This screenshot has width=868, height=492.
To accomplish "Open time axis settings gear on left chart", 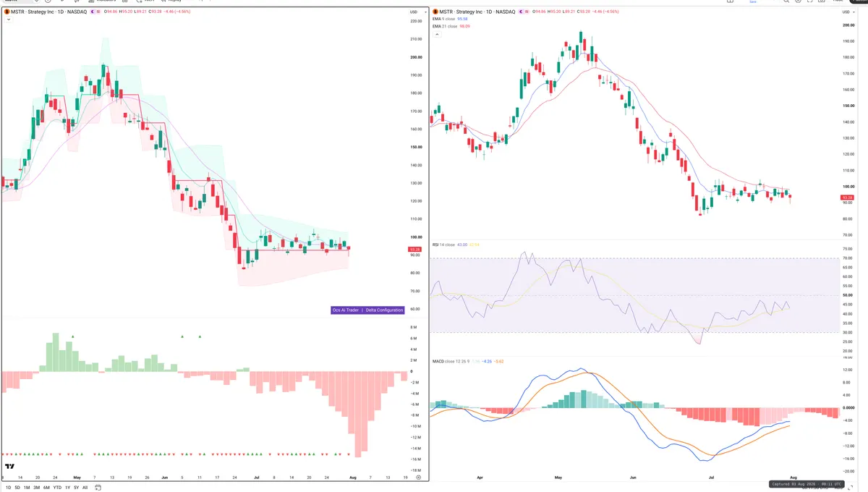I will 418,478.
